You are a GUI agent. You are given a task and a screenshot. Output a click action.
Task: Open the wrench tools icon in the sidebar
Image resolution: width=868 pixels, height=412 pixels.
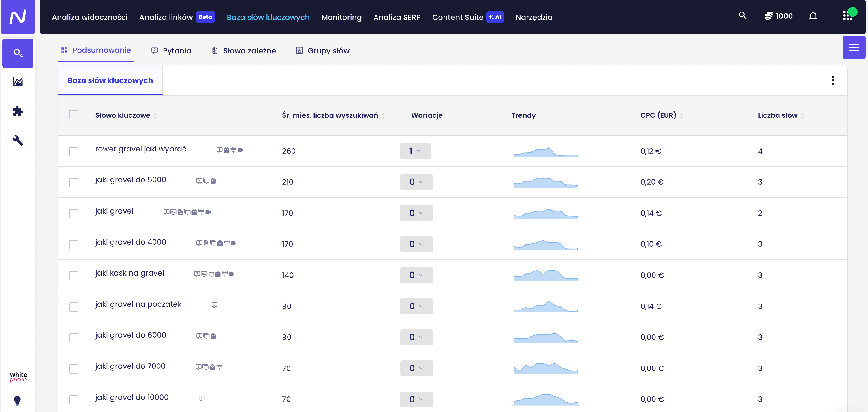pyautogui.click(x=18, y=140)
